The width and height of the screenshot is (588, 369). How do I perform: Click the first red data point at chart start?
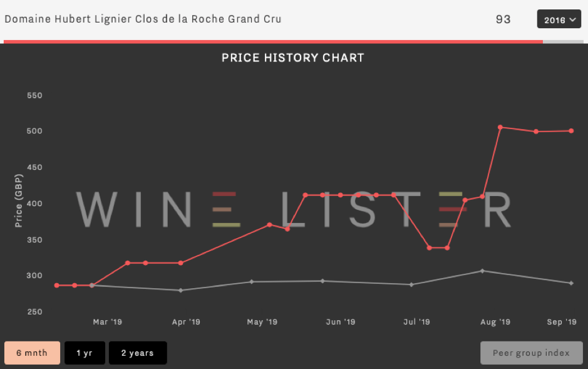[x=56, y=286]
